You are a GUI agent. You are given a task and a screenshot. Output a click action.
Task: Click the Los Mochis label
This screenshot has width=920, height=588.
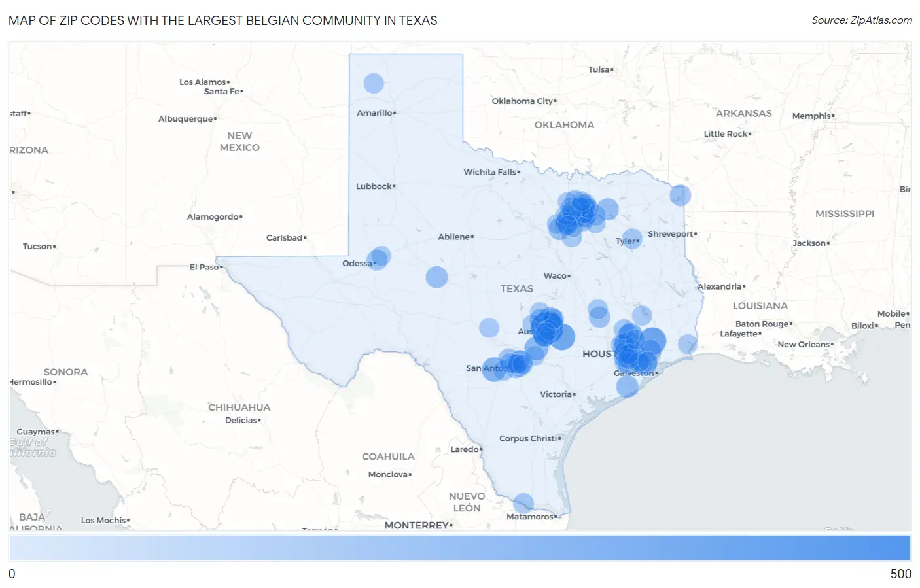pos(103,521)
